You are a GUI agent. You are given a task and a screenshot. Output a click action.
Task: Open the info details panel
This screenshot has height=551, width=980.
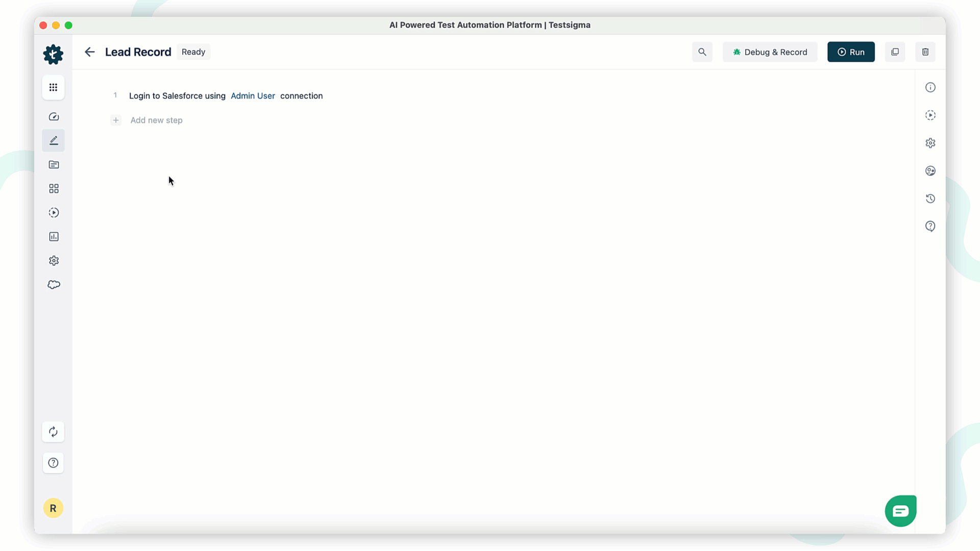(x=930, y=87)
